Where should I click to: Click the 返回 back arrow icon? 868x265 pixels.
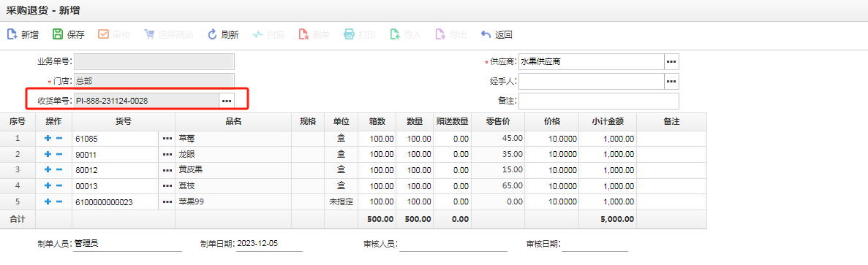(486, 34)
